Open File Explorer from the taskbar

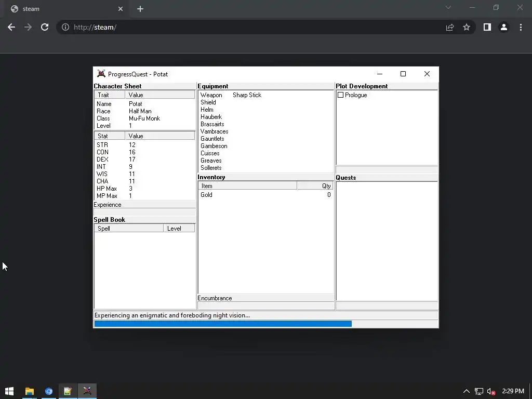[30, 391]
